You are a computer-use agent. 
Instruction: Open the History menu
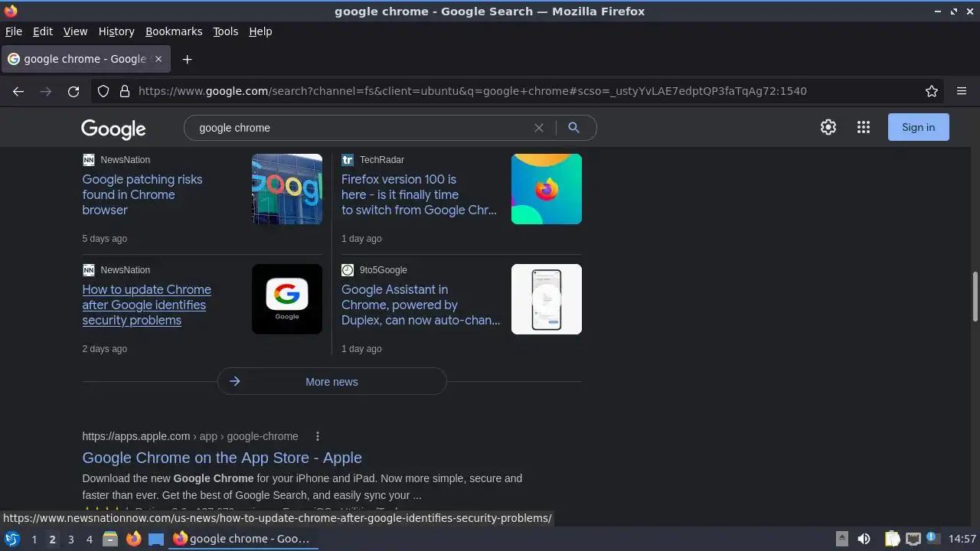(116, 31)
